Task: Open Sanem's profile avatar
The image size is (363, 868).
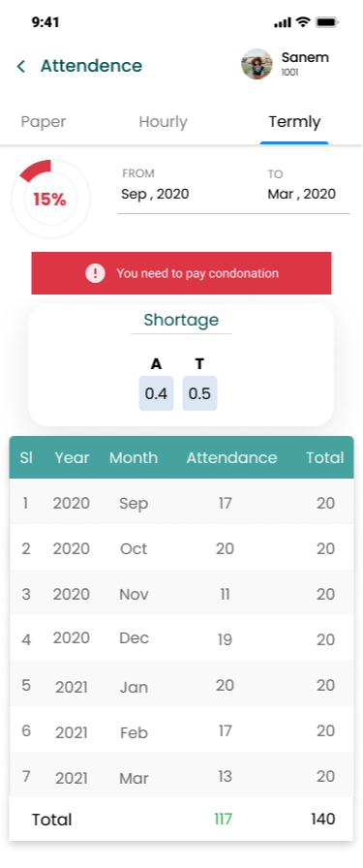Action: click(x=257, y=64)
